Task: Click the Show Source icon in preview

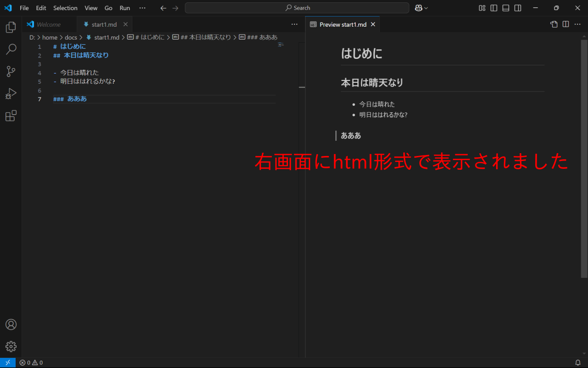Action: click(554, 24)
